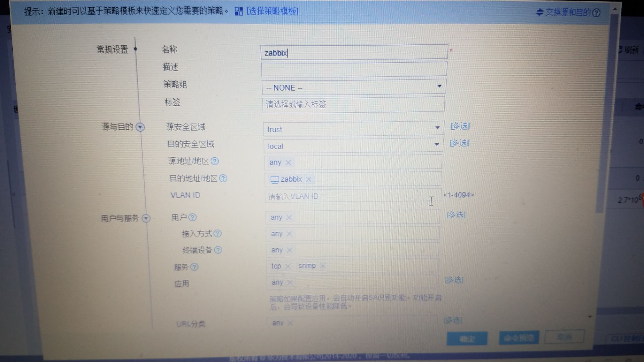Click help icon next to User label
Image resolution: width=644 pixels, height=362 pixels.
pos(192,217)
